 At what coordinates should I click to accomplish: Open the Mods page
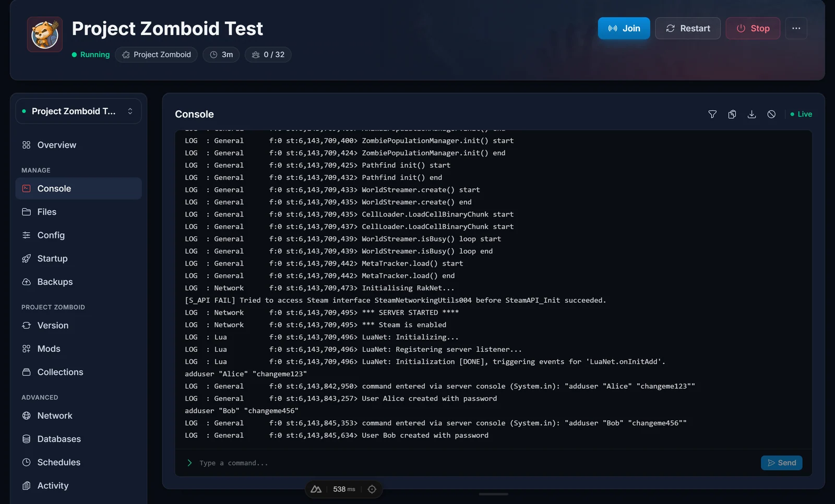click(x=78, y=349)
